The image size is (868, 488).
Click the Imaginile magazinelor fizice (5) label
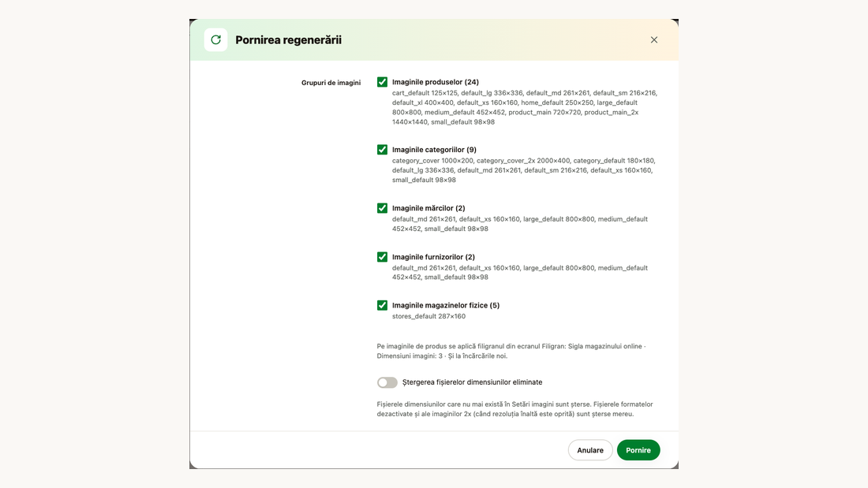click(446, 305)
